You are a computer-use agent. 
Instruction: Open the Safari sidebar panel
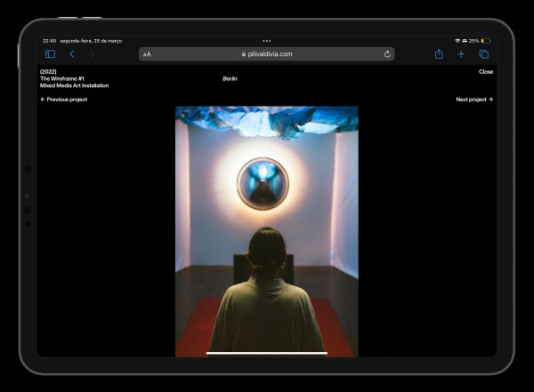point(50,54)
